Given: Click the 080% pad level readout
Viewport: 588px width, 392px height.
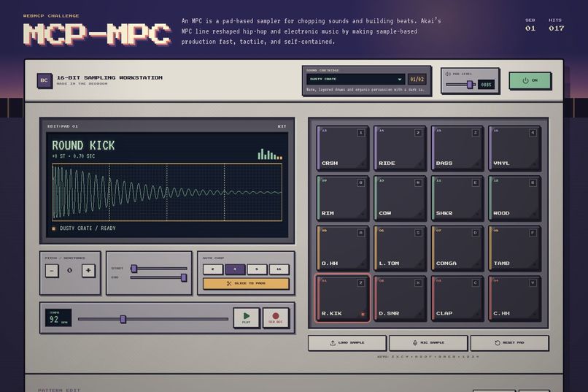Looking at the screenshot, I should click(486, 85).
